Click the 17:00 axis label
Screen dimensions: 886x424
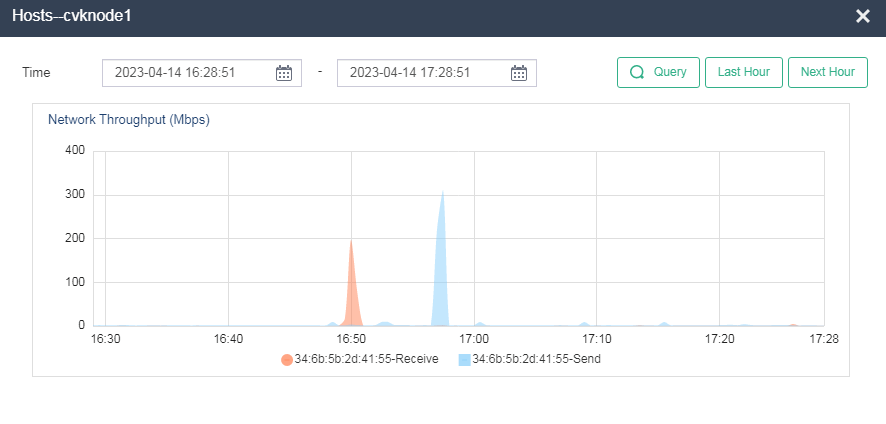[474, 339]
